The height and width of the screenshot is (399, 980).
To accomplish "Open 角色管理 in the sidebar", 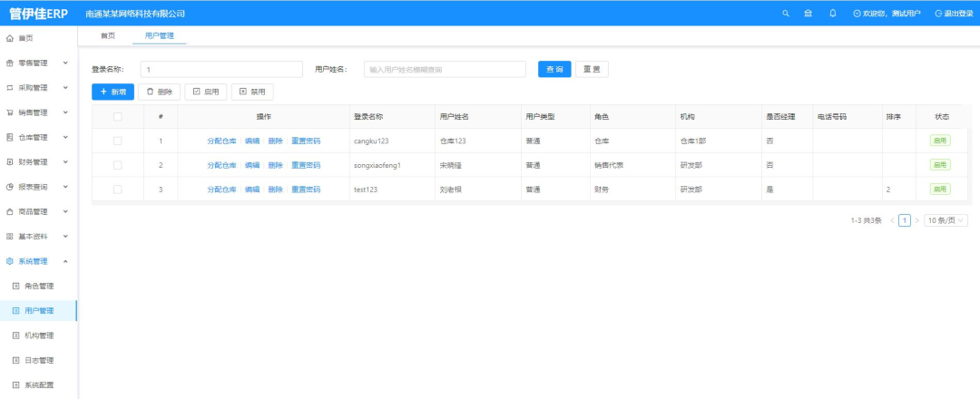I will click(x=39, y=286).
